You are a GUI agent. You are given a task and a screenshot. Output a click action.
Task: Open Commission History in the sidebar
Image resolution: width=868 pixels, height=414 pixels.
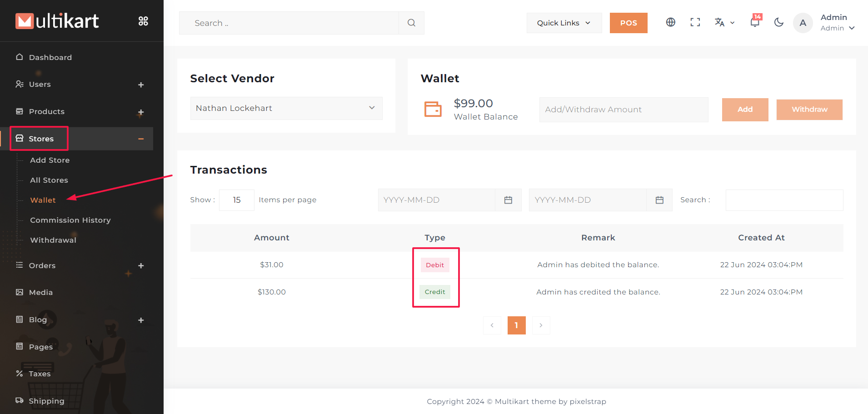point(70,220)
